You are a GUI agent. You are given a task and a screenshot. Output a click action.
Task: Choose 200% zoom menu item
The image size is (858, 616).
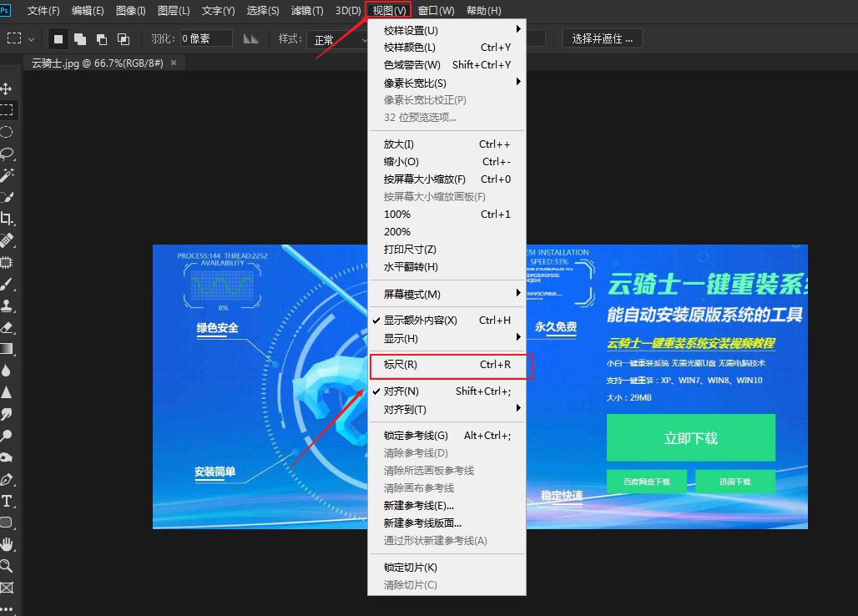(x=447, y=232)
